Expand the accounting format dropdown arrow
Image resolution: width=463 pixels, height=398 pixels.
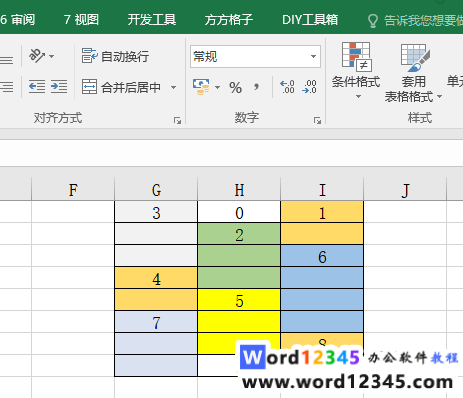click(x=217, y=87)
